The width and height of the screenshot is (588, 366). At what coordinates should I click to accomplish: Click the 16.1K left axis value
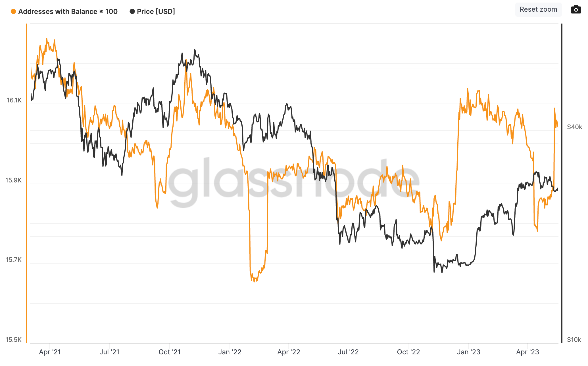pos(14,100)
